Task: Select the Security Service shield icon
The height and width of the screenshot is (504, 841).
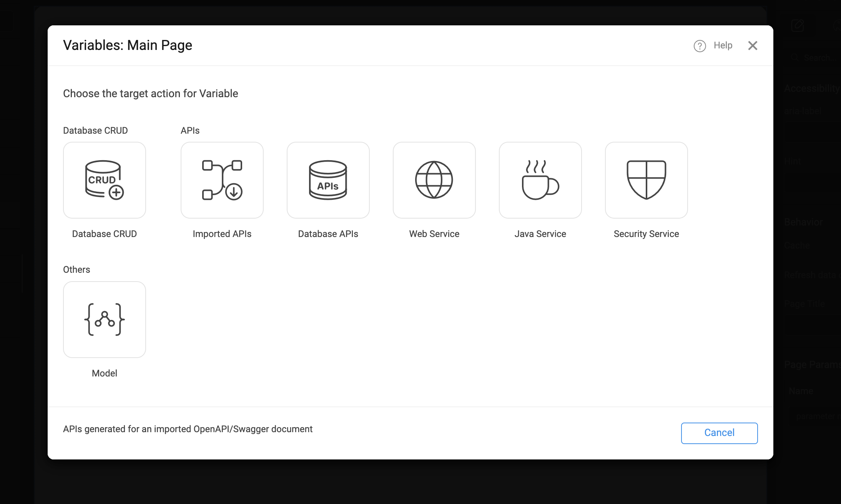Action: point(646,180)
